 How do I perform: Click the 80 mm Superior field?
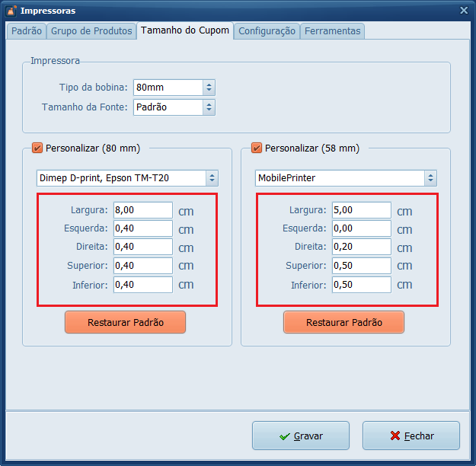(143, 266)
